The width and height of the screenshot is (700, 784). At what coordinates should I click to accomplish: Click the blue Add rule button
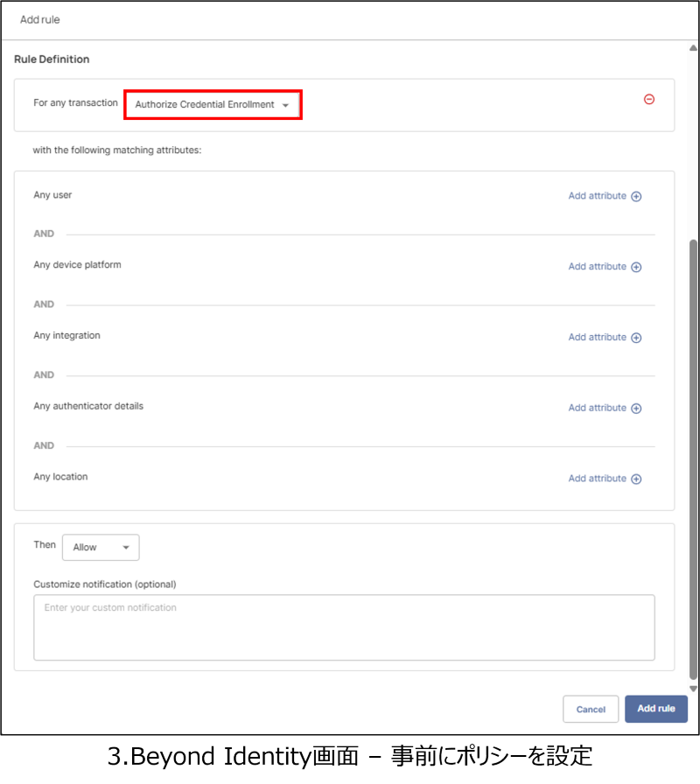655,709
